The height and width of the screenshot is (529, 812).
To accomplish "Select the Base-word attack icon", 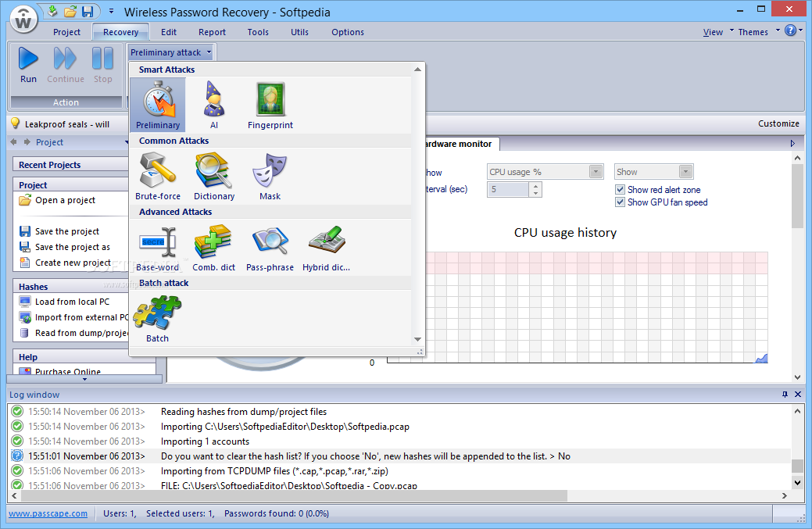I will click(x=157, y=248).
